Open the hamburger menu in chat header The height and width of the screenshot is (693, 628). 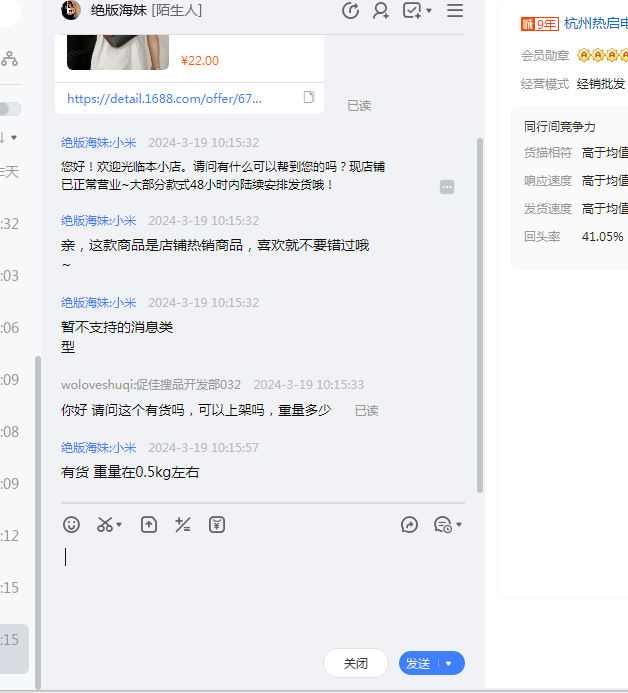(455, 11)
